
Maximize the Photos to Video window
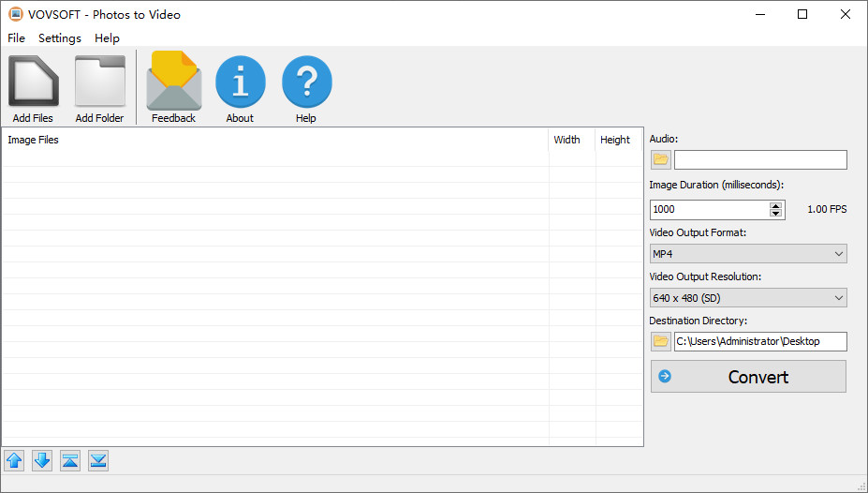coord(802,14)
